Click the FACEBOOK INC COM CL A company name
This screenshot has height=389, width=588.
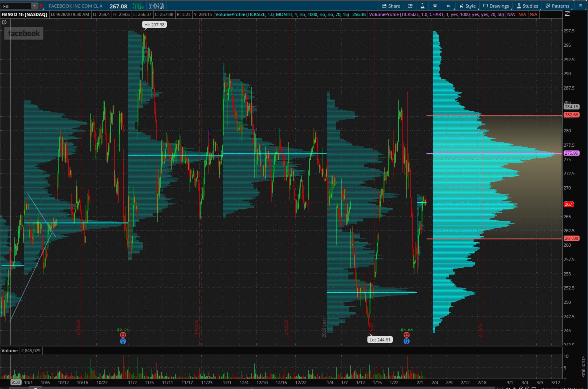click(x=76, y=6)
